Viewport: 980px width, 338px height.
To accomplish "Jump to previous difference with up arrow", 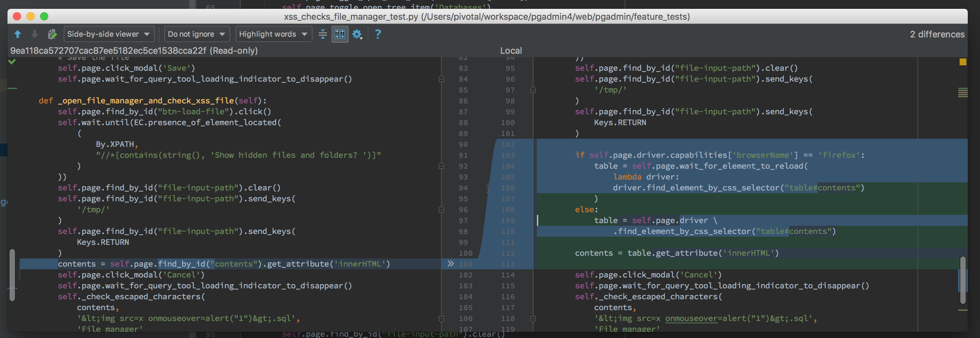I will pyautogui.click(x=18, y=34).
